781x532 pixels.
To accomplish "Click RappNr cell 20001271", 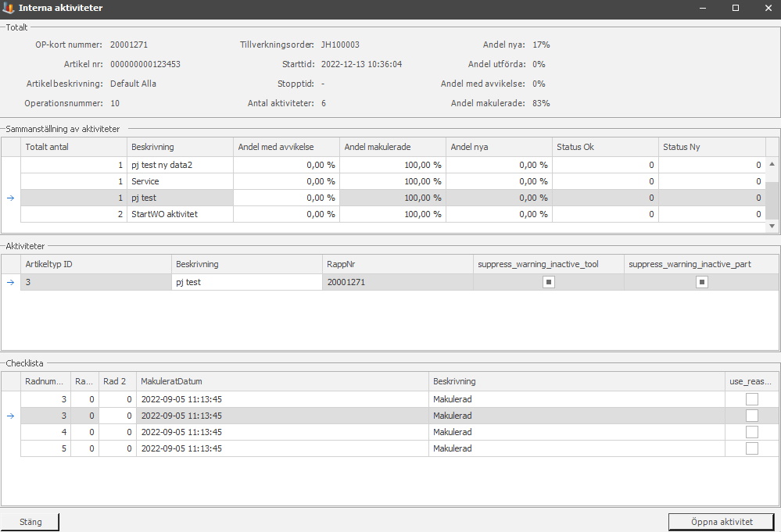I will (x=397, y=282).
